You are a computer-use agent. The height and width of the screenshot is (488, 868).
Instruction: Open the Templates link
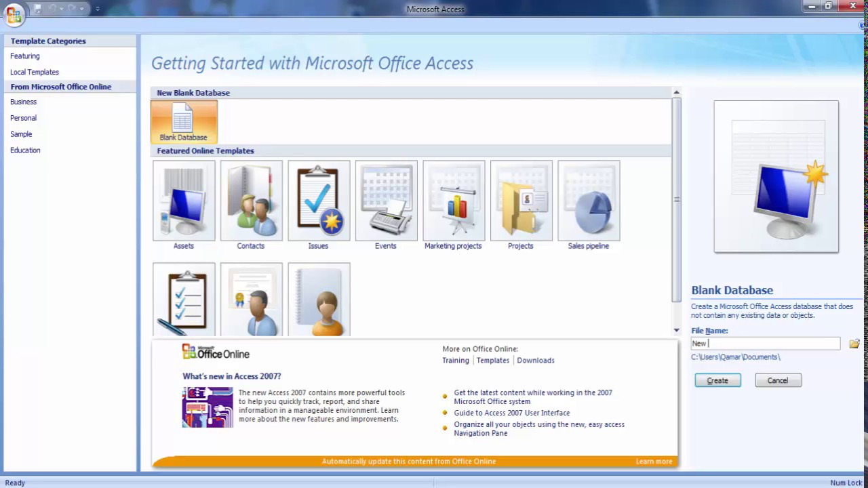[493, 361]
